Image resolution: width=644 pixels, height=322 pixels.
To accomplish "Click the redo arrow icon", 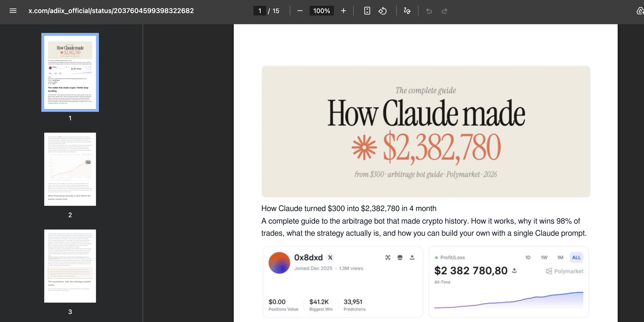I will point(444,11).
